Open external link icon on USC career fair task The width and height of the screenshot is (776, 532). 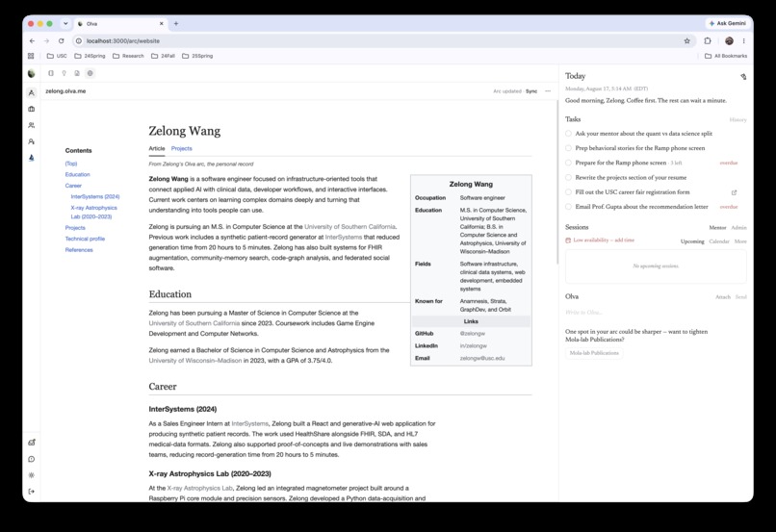[x=734, y=192]
